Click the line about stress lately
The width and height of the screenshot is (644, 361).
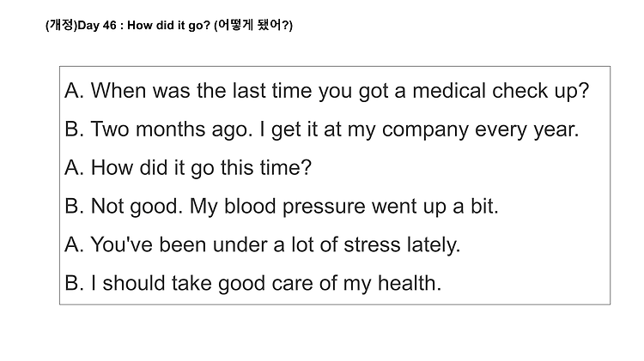click(x=263, y=245)
